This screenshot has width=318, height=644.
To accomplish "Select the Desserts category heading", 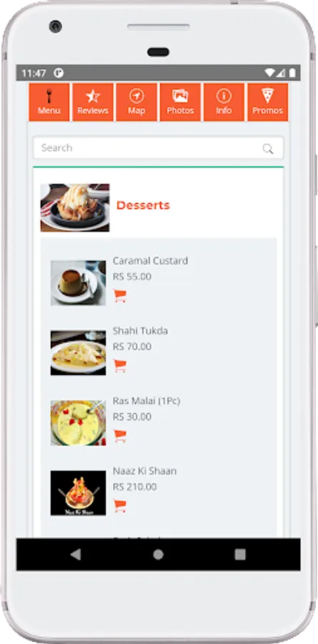I will pyautogui.click(x=143, y=205).
